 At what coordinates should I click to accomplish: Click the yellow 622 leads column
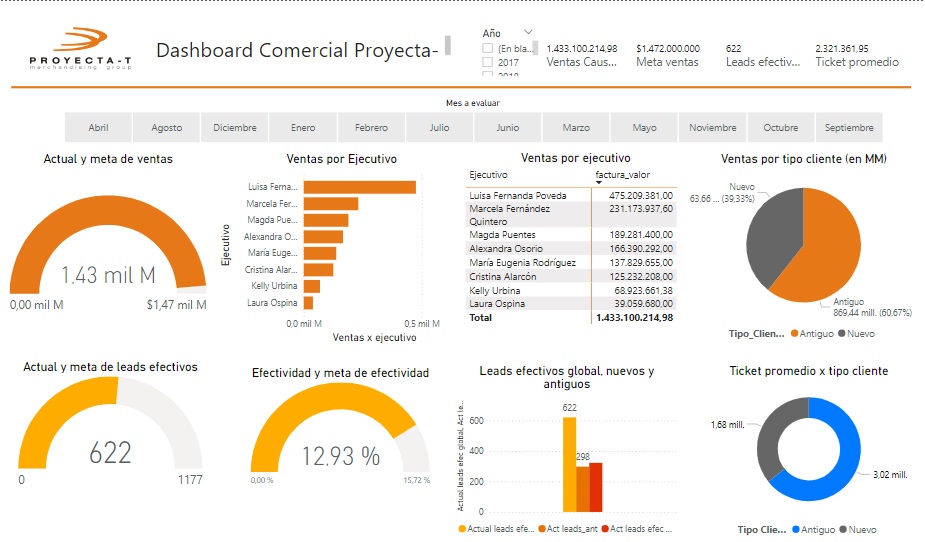[x=569, y=470]
